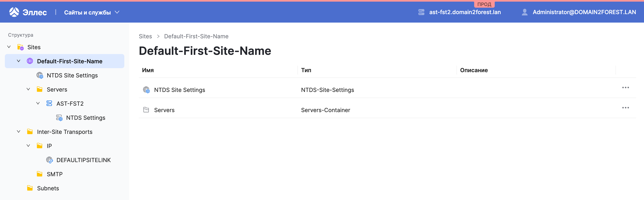644x200 pixels.
Task: Click the Default-First-Site-Name globe icon
Action: 30,61
